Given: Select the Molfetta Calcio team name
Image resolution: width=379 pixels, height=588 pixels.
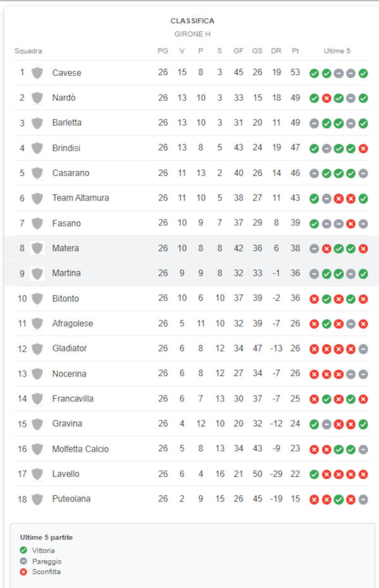Looking at the screenshot, I should point(80,449).
